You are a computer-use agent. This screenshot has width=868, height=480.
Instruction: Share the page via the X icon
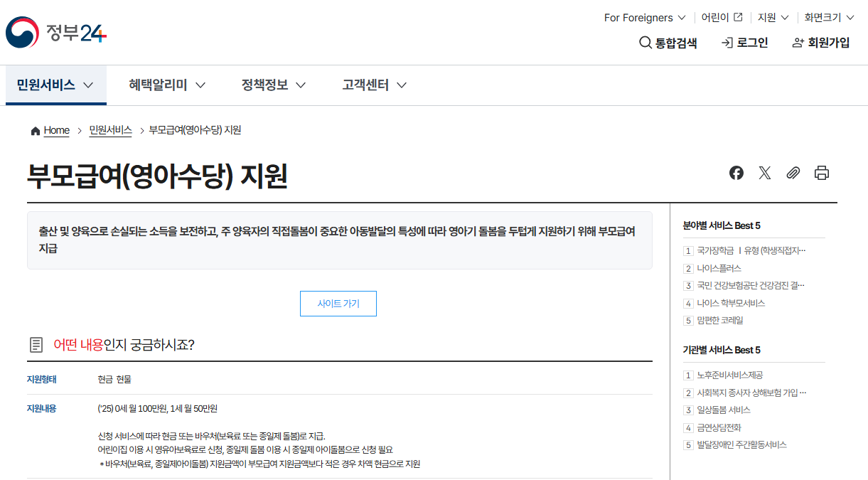pos(765,172)
